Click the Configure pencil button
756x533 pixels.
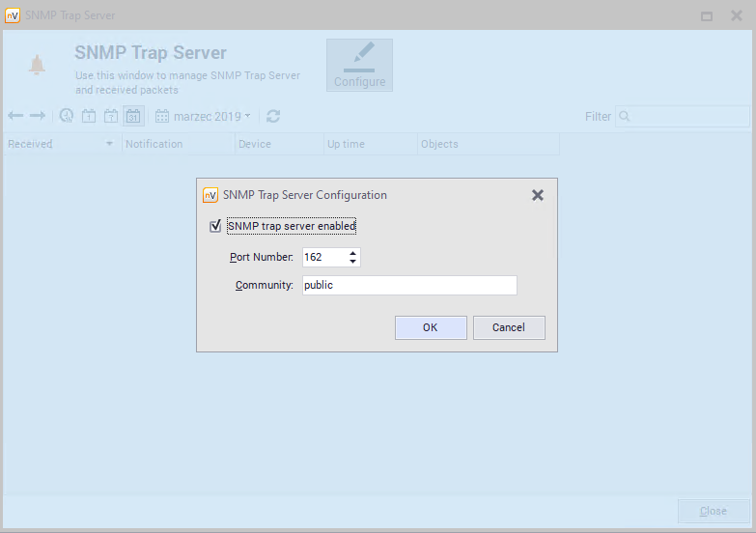pos(359,65)
